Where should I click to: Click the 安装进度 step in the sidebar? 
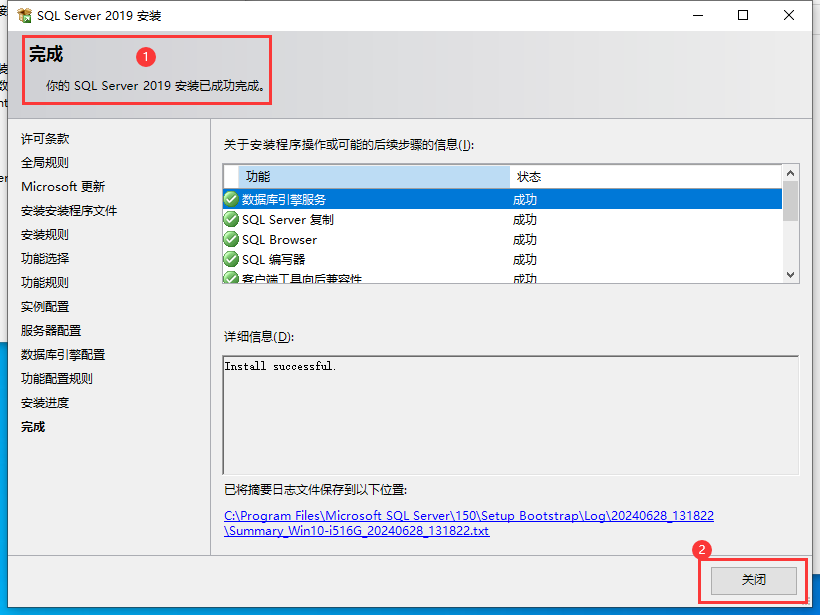45,403
